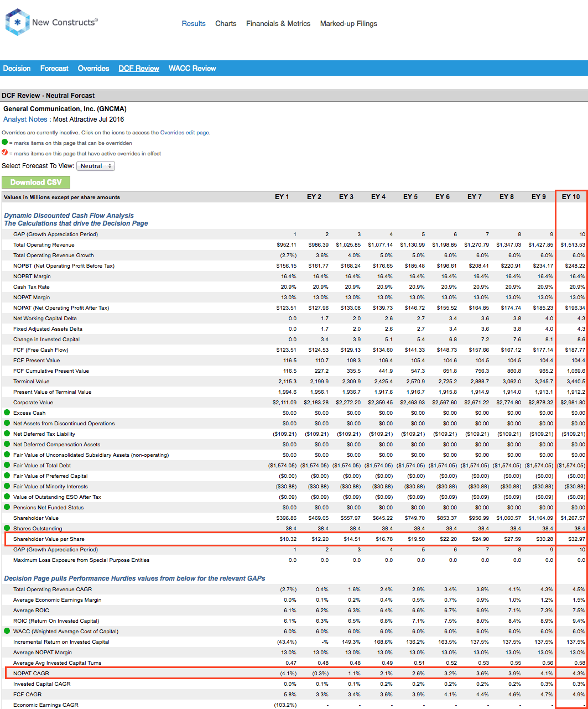
Task: Click the Dynamic Discounted Cash Flow Analysis heading
Action: (69, 216)
